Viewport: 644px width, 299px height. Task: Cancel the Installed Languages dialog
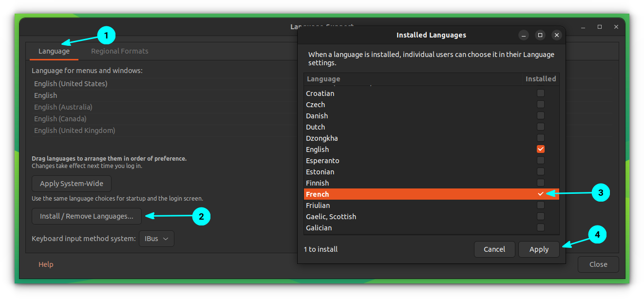[x=494, y=249]
